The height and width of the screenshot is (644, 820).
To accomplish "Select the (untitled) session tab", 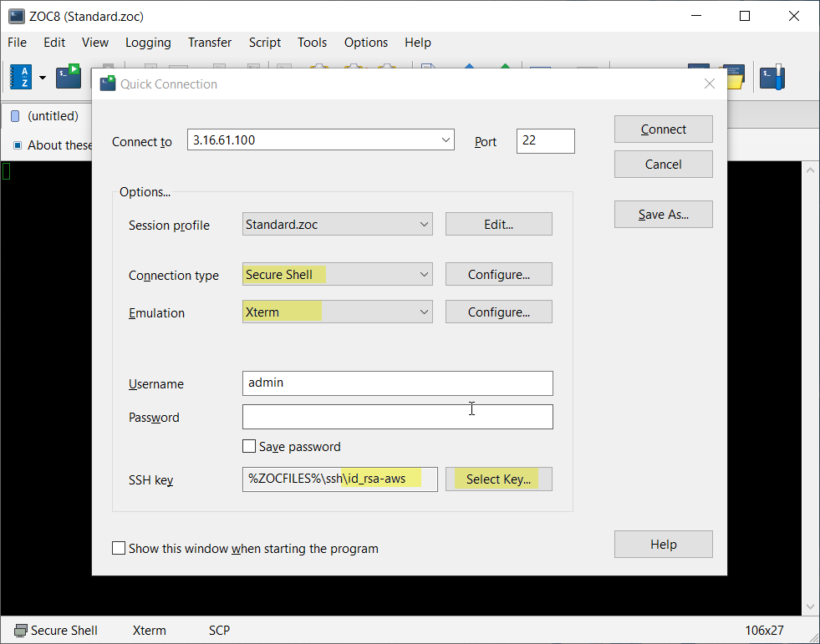I will click(45, 116).
